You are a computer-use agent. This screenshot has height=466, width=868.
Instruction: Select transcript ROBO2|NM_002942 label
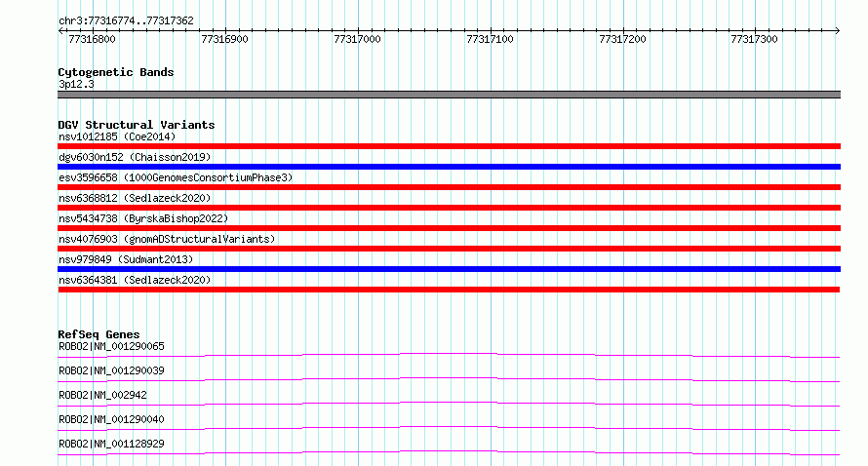click(x=103, y=395)
